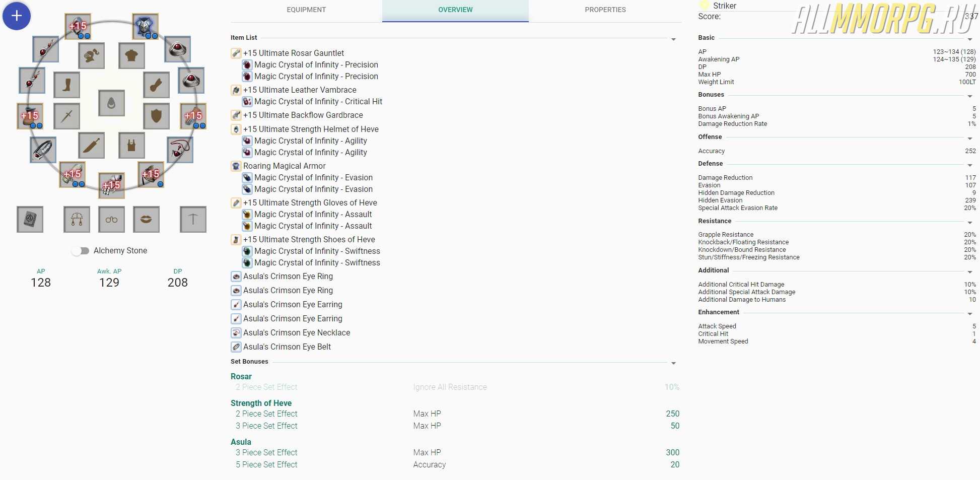Collapse the Set Bonuses section
The width and height of the screenshot is (980, 480).
[x=673, y=363]
